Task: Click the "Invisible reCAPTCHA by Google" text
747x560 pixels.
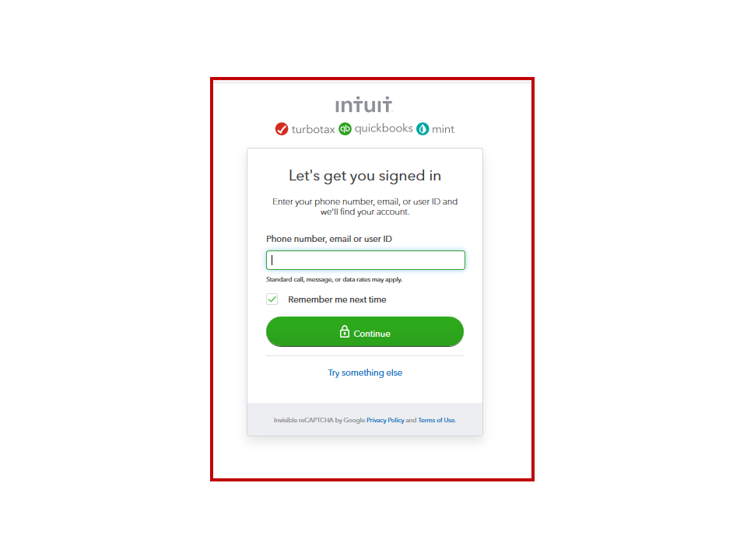Action: (319, 420)
